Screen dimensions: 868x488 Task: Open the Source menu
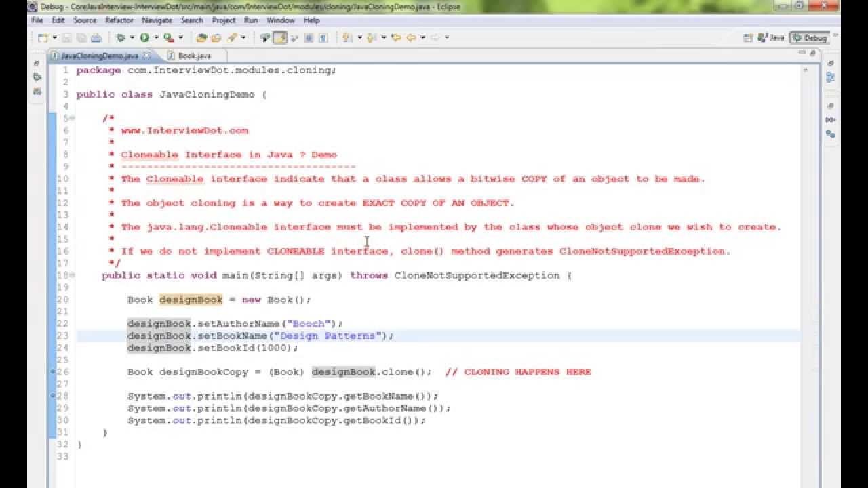85,20
